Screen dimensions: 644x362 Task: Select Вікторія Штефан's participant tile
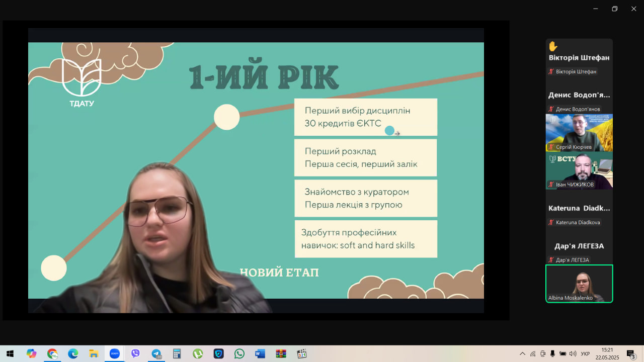[x=579, y=57]
